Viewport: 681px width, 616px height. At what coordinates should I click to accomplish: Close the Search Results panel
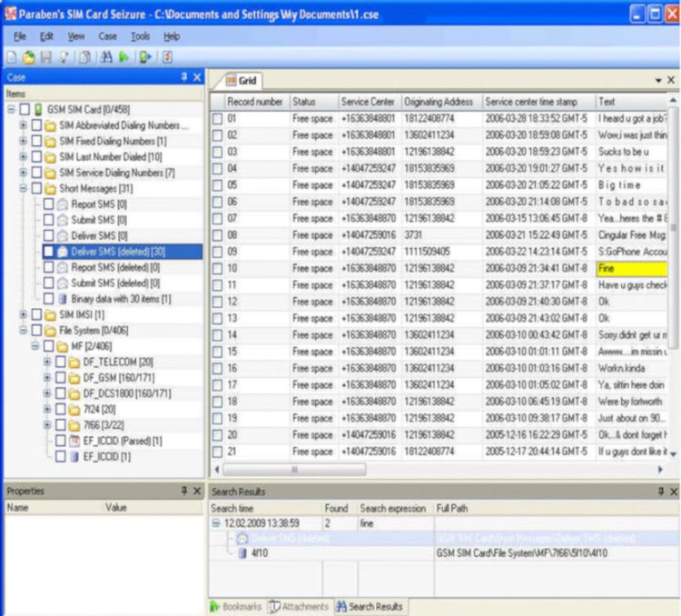click(x=674, y=492)
